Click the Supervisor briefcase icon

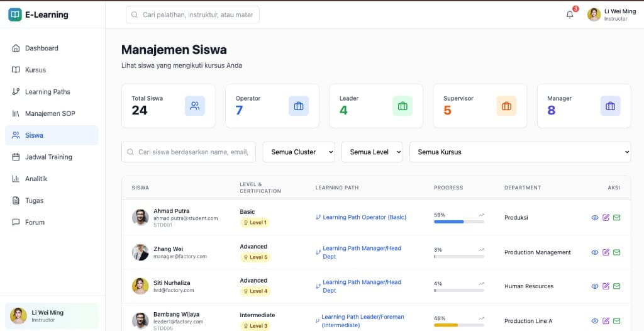coord(506,106)
